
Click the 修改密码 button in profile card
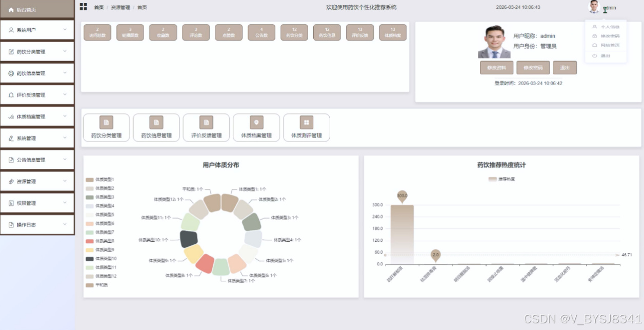[533, 68]
